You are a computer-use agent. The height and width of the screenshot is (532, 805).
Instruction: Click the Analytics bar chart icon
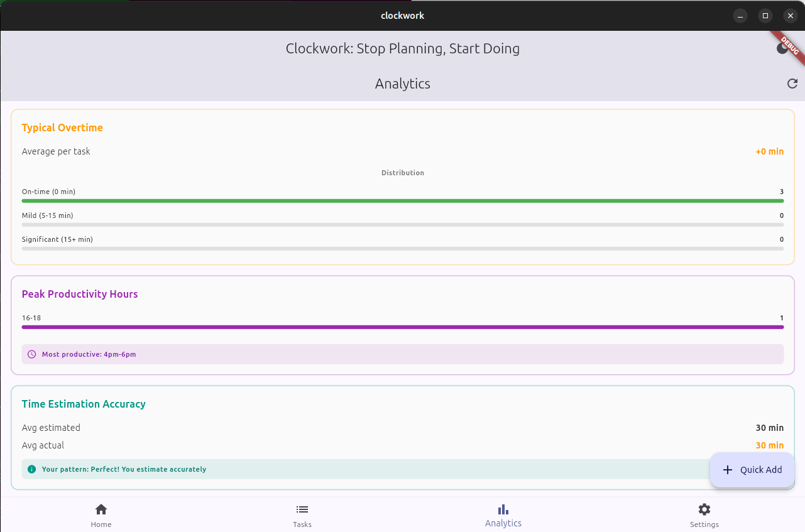(503, 509)
